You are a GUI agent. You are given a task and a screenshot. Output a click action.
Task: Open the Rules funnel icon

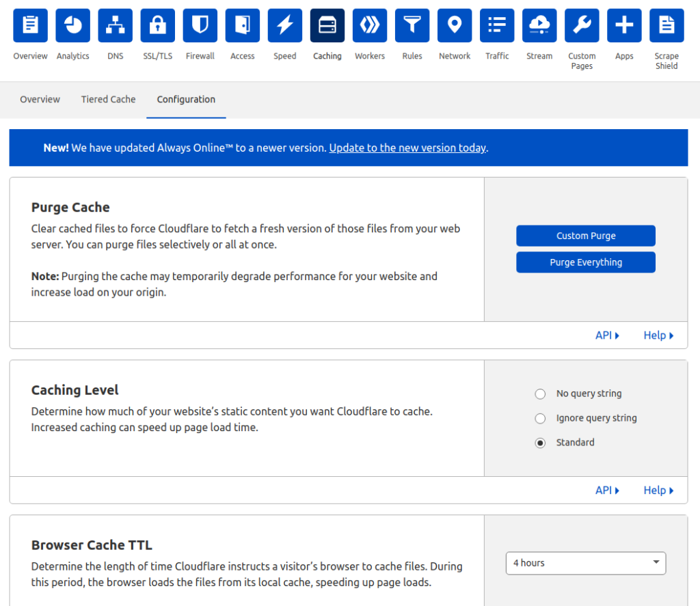point(412,25)
